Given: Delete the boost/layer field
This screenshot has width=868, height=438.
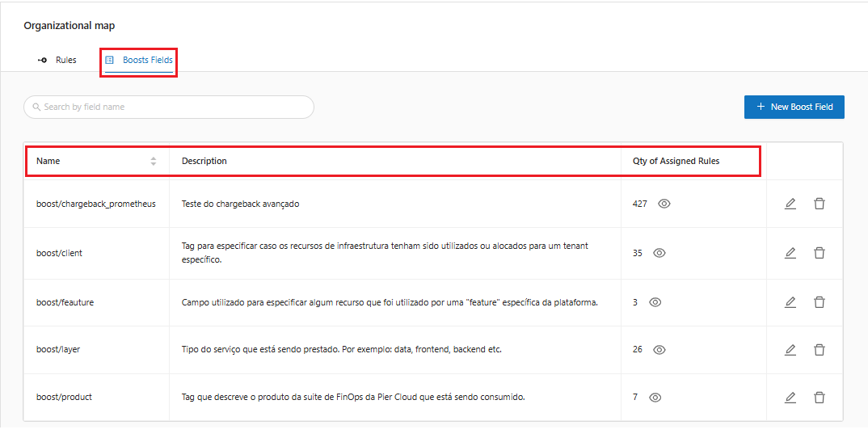Looking at the screenshot, I should (x=819, y=350).
